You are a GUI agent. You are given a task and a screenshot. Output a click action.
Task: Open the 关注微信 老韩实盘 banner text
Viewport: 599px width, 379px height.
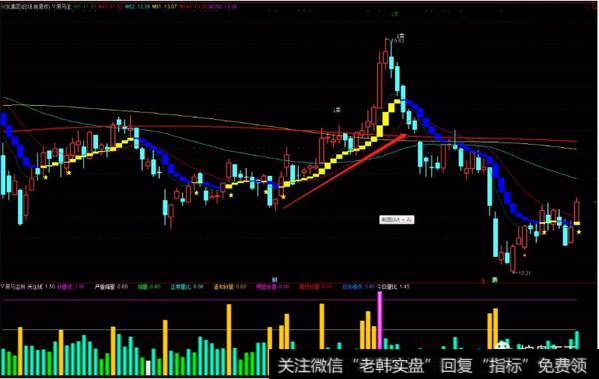[354, 365]
